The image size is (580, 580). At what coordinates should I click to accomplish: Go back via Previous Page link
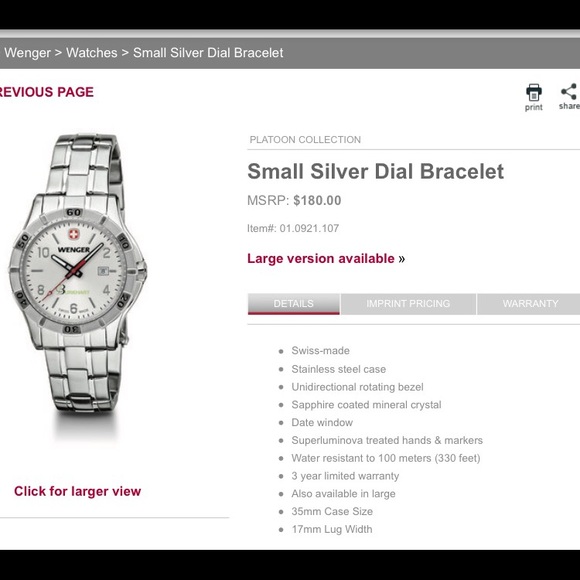pyautogui.click(x=47, y=92)
